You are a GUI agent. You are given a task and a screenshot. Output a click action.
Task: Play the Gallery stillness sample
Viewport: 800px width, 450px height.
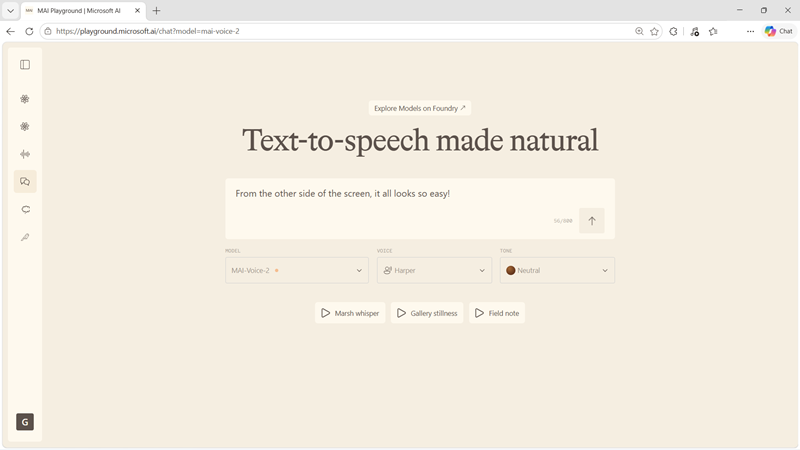coord(427,313)
